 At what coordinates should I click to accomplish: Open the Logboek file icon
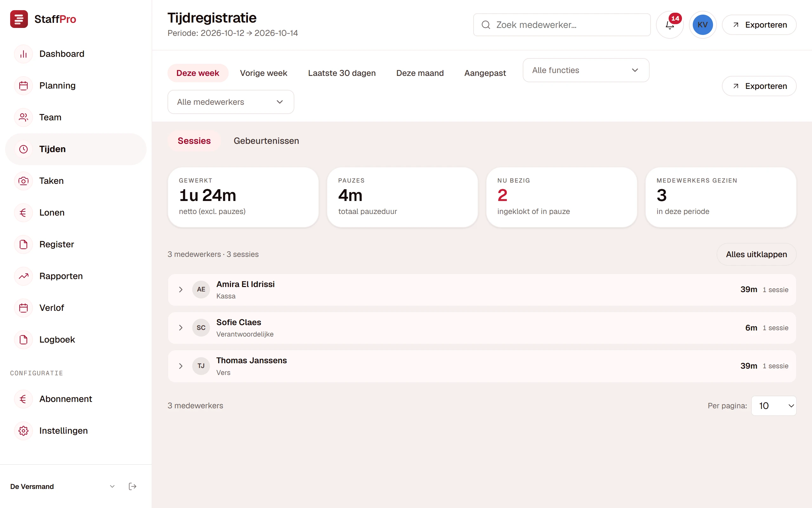[23, 340]
